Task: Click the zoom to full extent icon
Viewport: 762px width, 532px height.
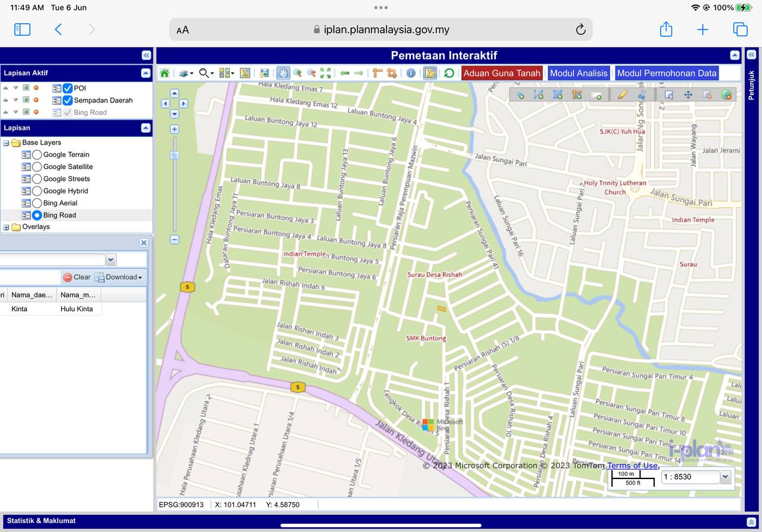Action: coord(326,73)
